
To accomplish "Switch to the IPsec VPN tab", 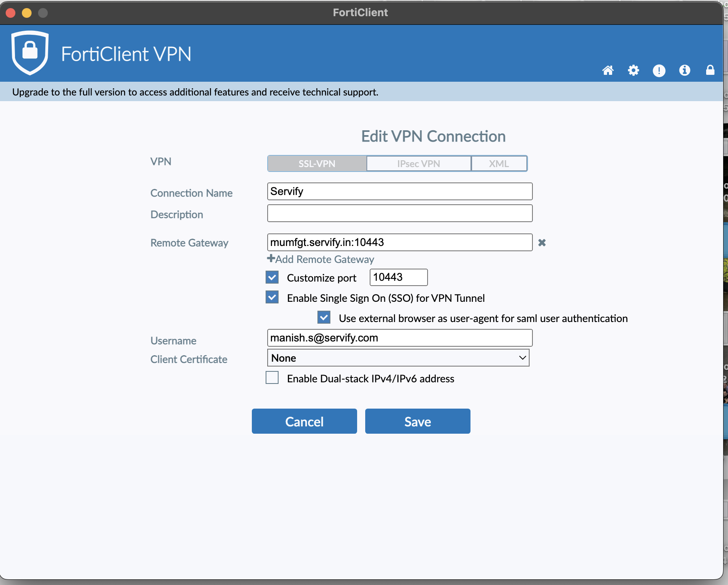I will point(418,164).
